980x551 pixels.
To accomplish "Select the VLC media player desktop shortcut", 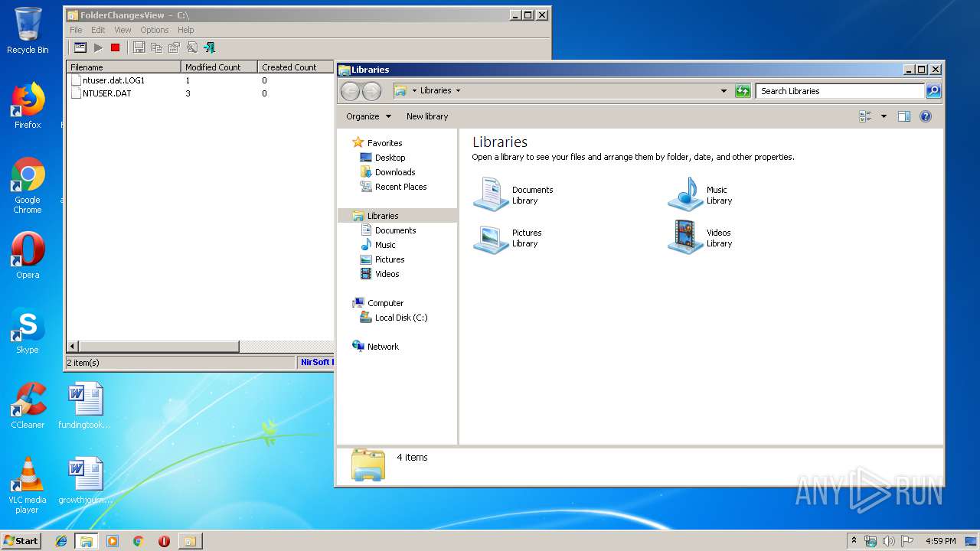I will tap(28, 486).
